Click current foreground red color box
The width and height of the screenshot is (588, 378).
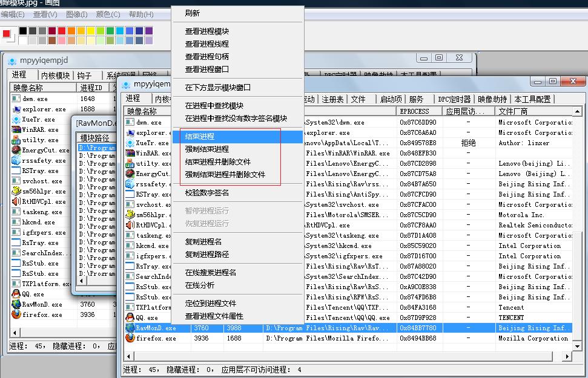(x=7, y=34)
